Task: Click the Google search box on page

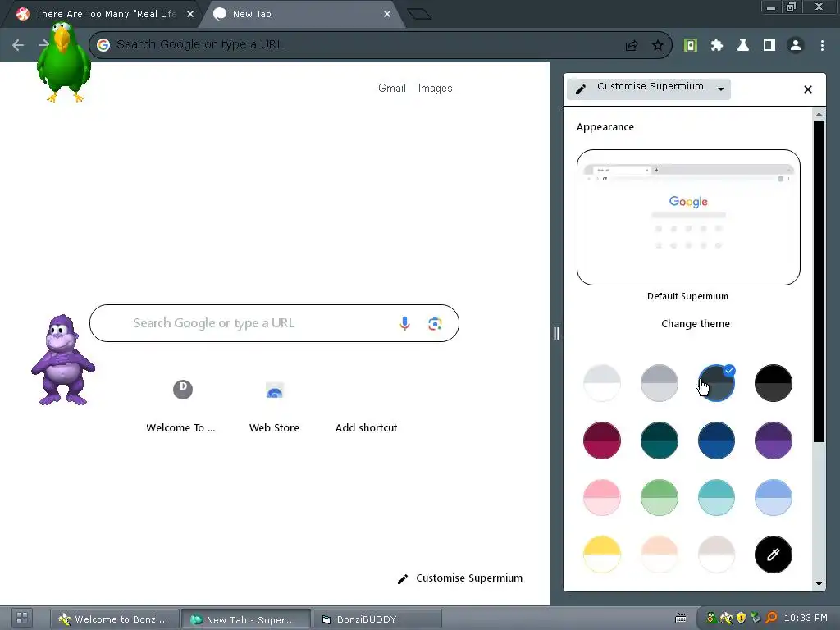Action: click(x=274, y=323)
